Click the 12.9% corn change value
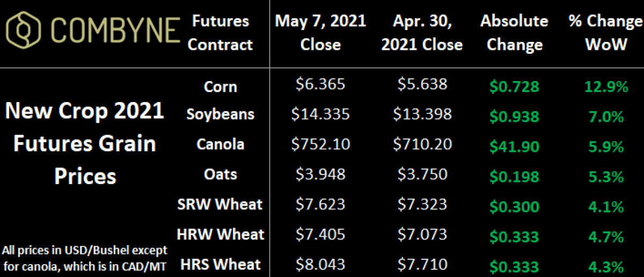The width and height of the screenshot is (644, 277). (605, 86)
